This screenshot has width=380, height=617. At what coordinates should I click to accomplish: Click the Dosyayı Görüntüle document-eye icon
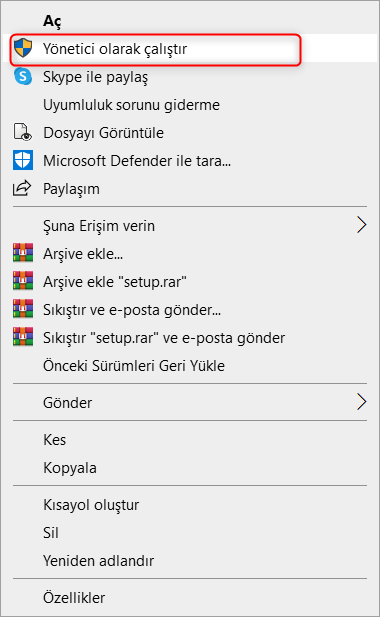(23, 133)
